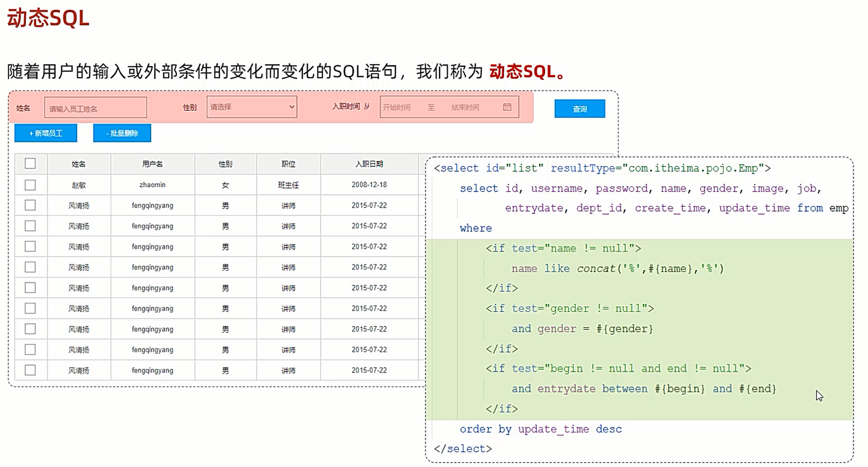Screen dimensions: 868x467
Task: Click the 2008-12-18 date cell
Action: (369, 184)
